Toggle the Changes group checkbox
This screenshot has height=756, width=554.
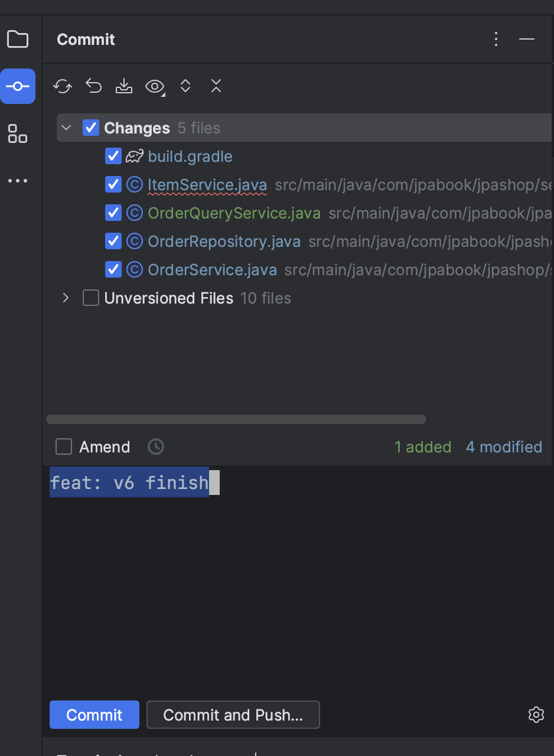tap(91, 128)
